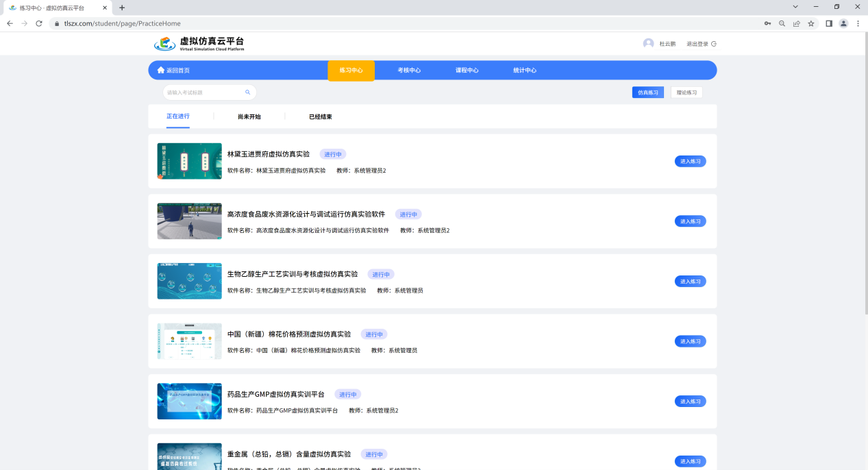
Task: Toggle to 理论练习 practice mode
Action: (x=686, y=92)
